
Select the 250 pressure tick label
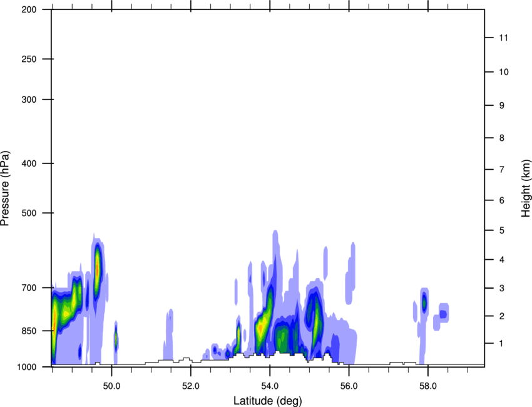28,59
